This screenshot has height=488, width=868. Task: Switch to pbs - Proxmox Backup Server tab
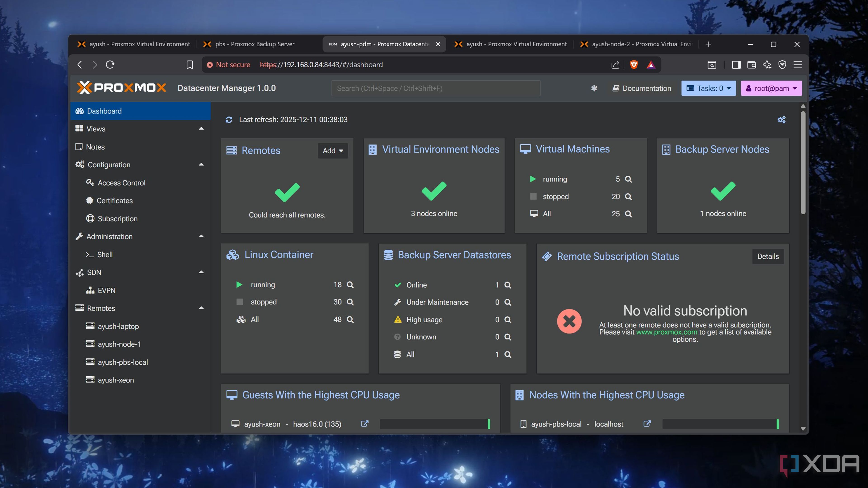pyautogui.click(x=254, y=44)
